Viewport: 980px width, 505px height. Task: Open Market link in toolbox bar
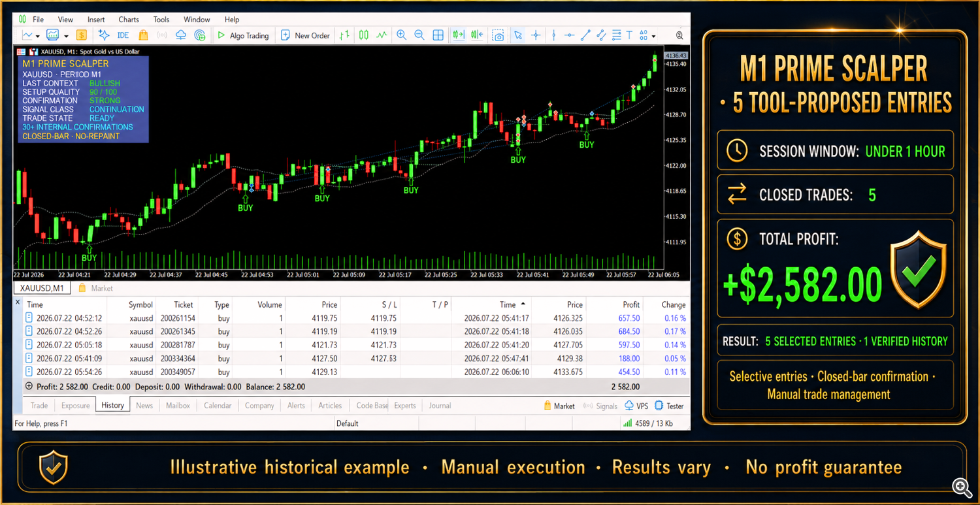[559, 406]
